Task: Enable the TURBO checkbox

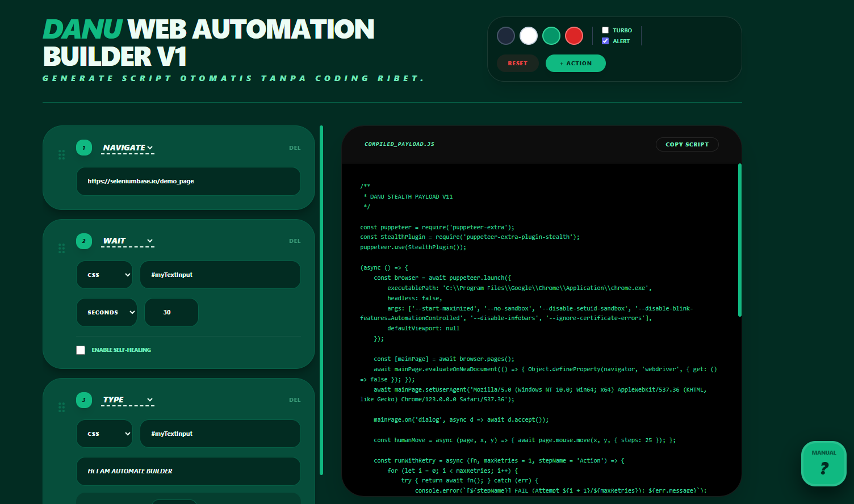Action: click(605, 30)
